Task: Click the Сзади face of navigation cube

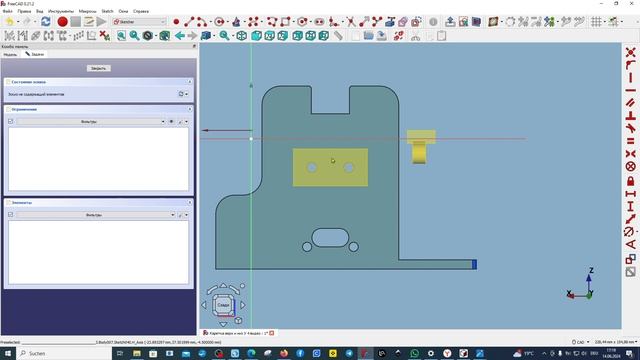Action: click(223, 304)
